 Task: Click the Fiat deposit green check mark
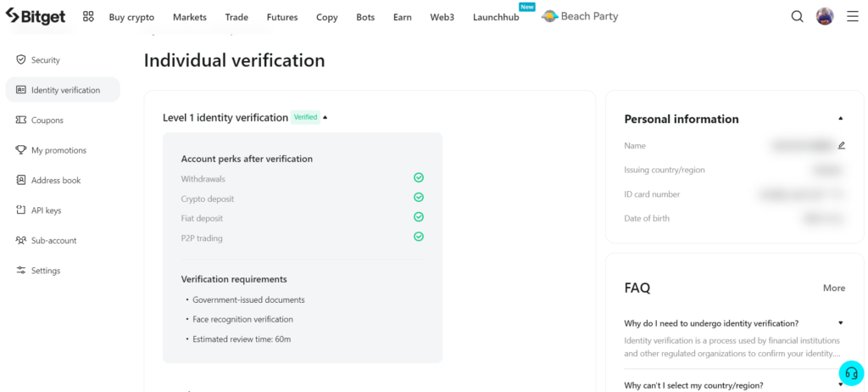[419, 217]
